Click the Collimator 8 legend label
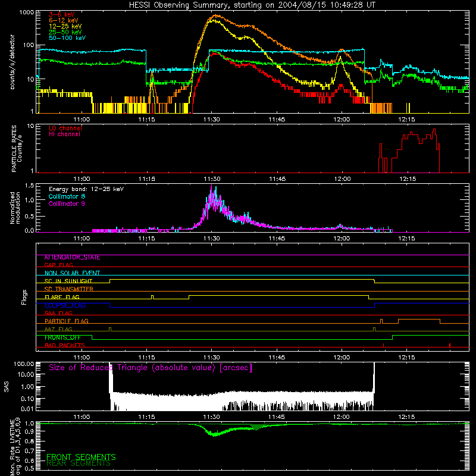Screen dimensions: 476x476 pos(67,196)
